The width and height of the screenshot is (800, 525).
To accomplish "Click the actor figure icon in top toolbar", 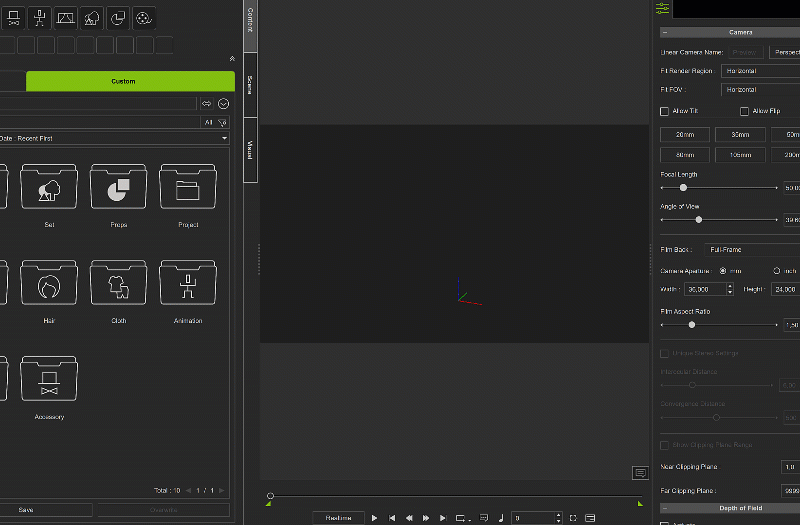I will (39, 17).
